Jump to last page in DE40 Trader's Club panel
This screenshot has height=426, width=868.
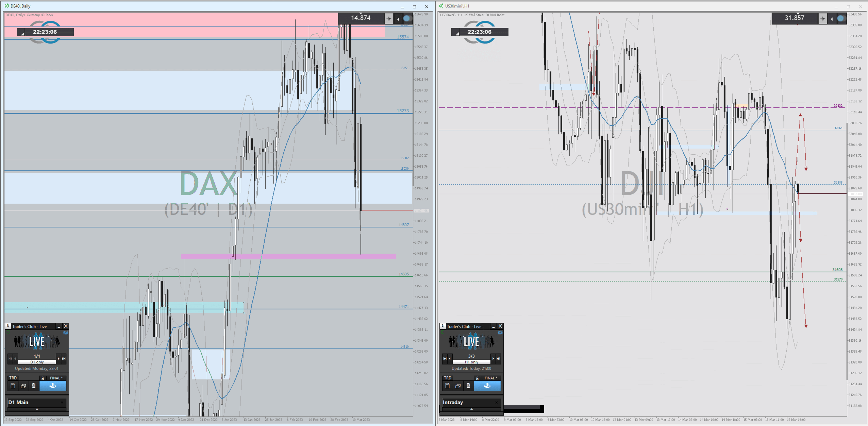click(x=64, y=359)
